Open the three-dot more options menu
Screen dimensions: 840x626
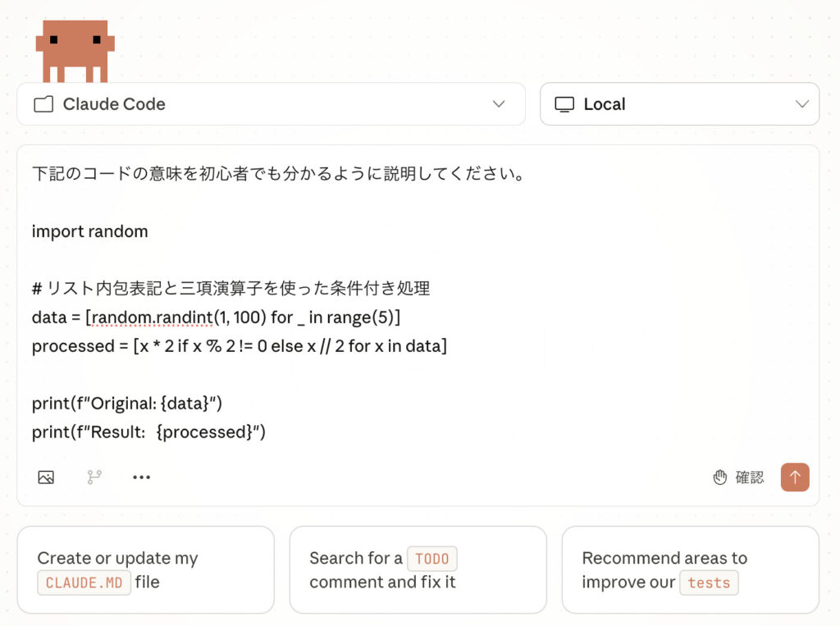(142, 477)
